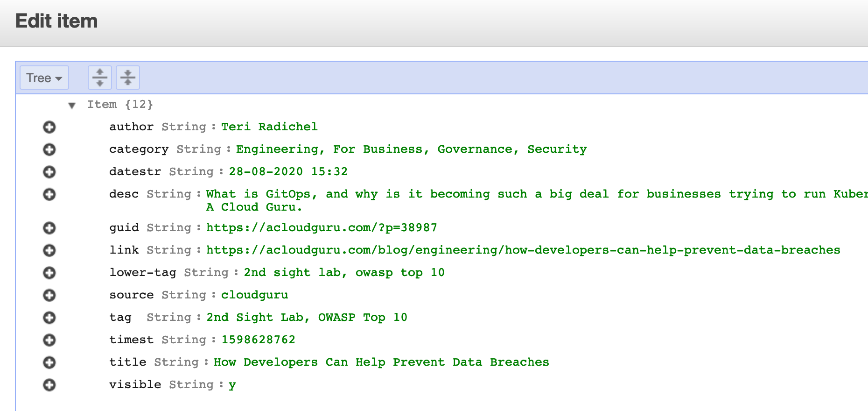
Task: Click String type label of category
Action: tap(199, 149)
